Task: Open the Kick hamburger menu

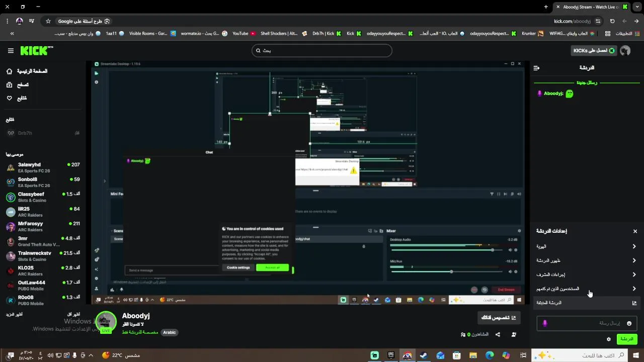Action: pyautogui.click(x=11, y=51)
